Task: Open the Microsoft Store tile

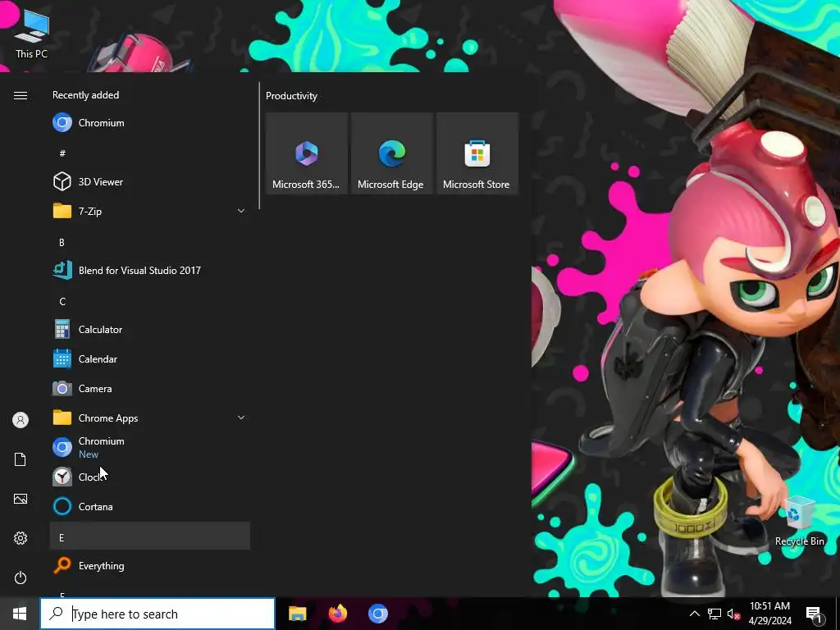Action: point(477,153)
